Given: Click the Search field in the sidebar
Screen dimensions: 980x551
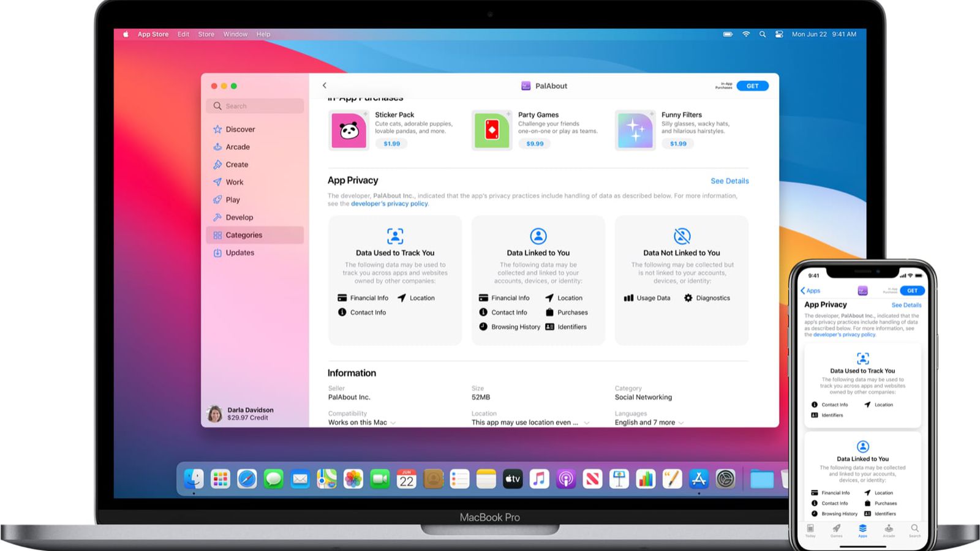Looking at the screenshot, I should click(x=255, y=106).
